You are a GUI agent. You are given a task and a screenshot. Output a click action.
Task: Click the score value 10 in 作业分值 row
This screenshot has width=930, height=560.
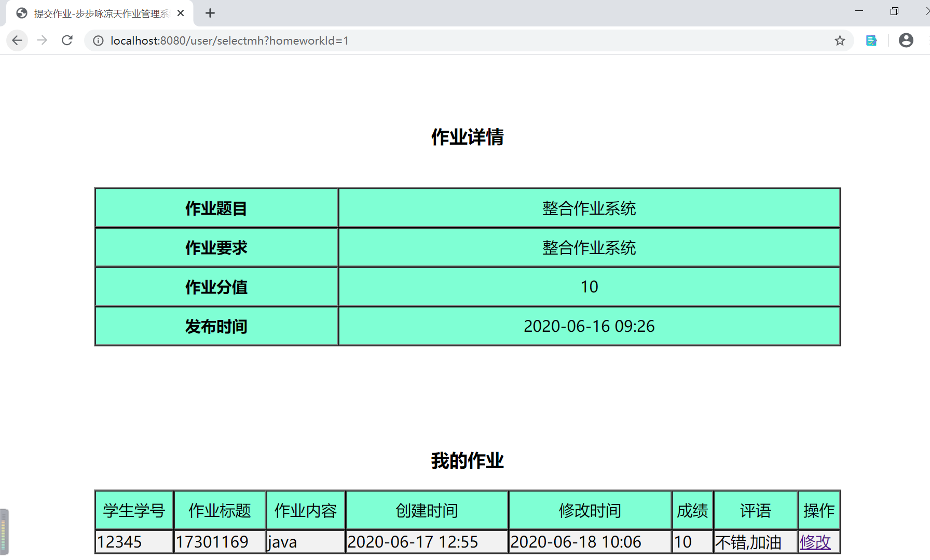(x=589, y=287)
